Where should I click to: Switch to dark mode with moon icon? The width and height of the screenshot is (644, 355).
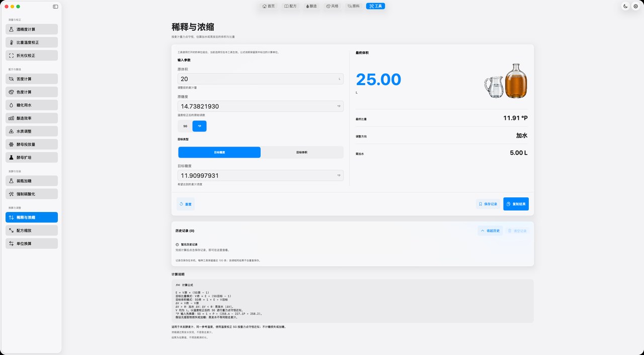tap(625, 6)
